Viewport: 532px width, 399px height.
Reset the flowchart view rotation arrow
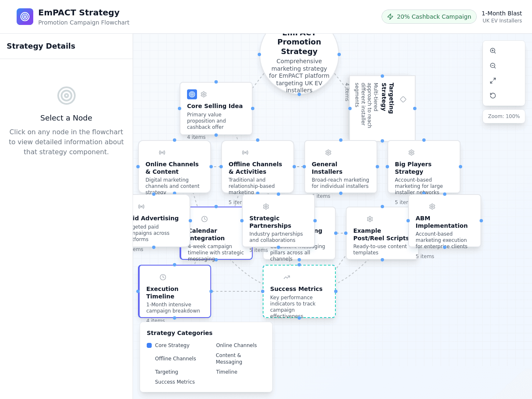tap(493, 96)
